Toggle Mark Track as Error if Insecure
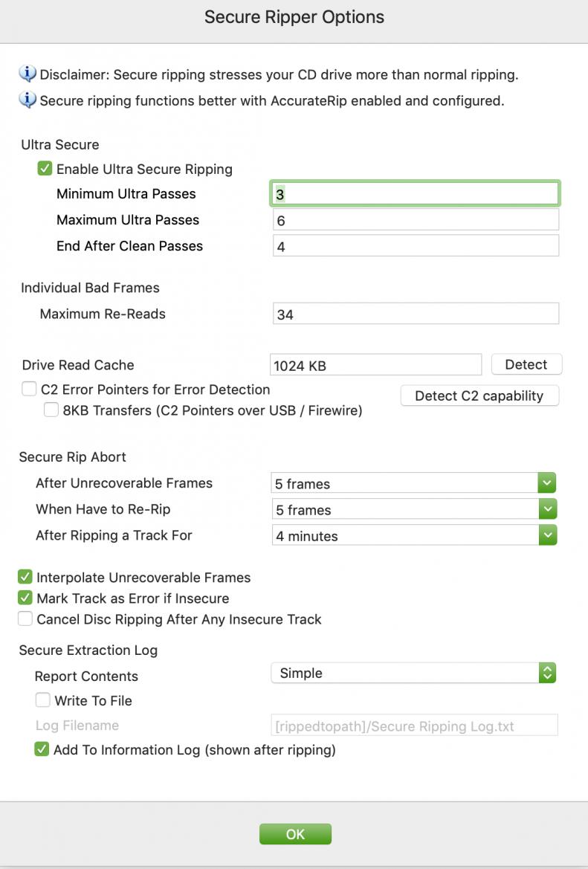588x869 pixels. (x=25, y=598)
